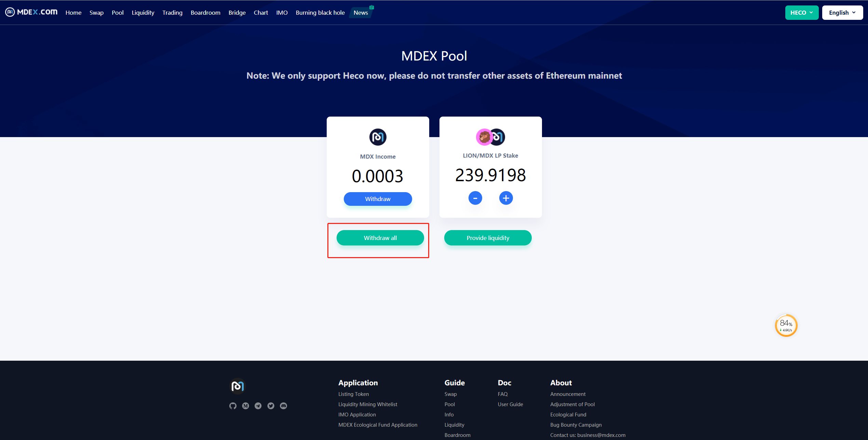Click the MDEX Pool page title
The width and height of the screenshot is (868, 440).
tap(434, 56)
